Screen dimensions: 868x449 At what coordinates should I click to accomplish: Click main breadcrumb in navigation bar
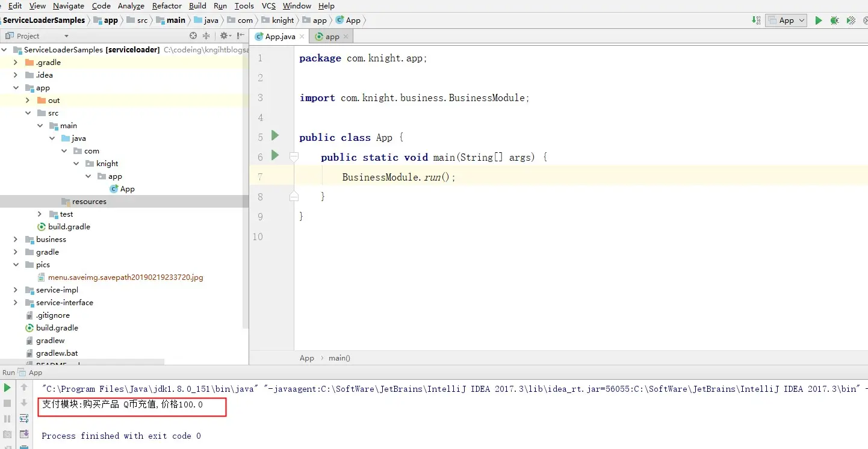[171, 20]
